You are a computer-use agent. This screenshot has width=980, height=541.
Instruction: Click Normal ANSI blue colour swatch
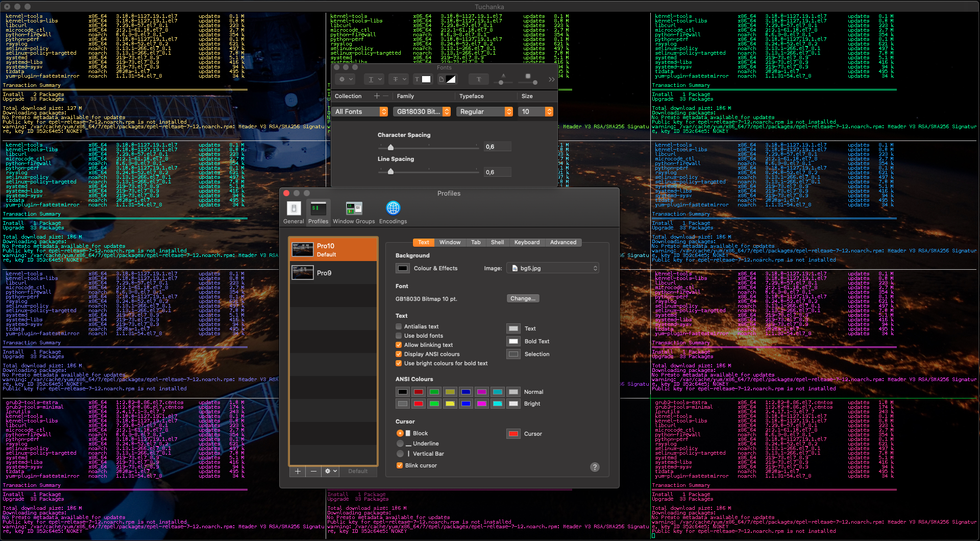[x=466, y=392]
